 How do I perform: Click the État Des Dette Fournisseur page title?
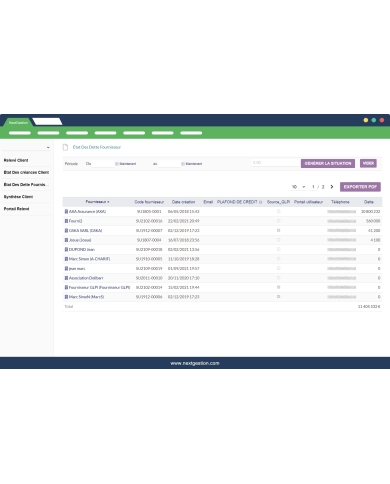click(x=97, y=147)
